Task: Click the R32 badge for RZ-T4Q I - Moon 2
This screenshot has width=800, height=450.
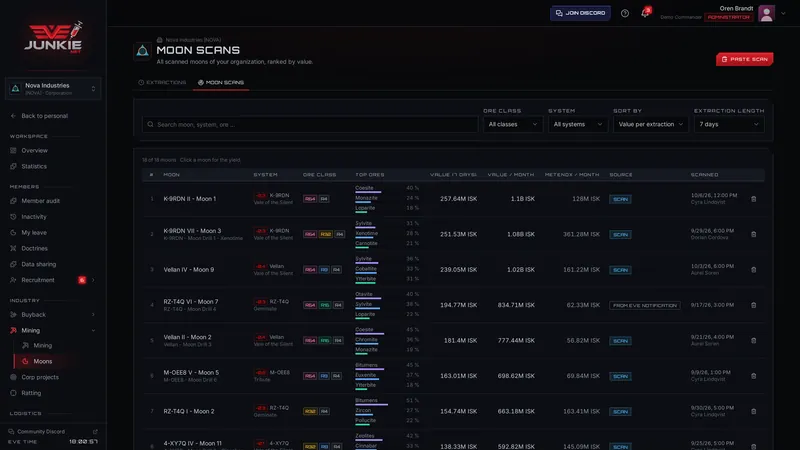Action: (x=310, y=411)
